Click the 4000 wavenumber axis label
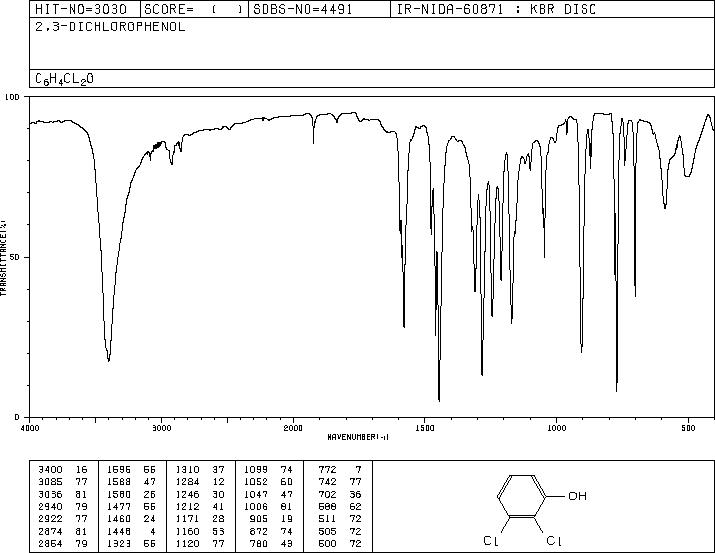Screen dimensions: 715x553 [x=30, y=428]
